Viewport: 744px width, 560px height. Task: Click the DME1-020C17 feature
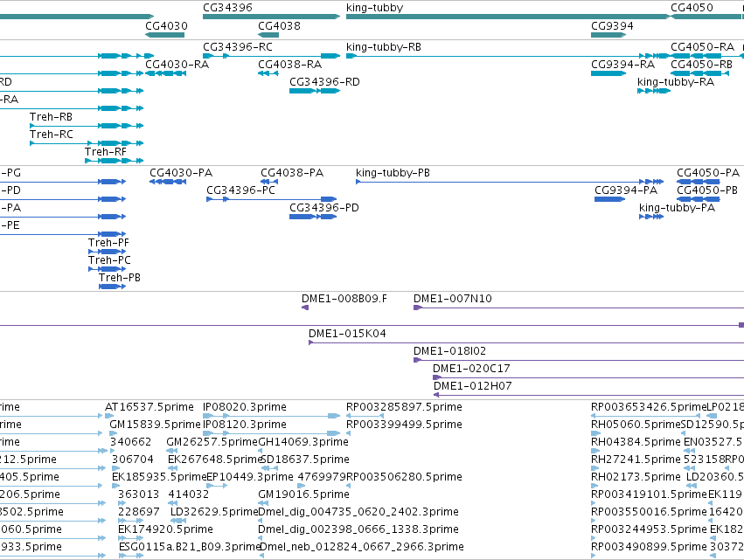[588, 377]
